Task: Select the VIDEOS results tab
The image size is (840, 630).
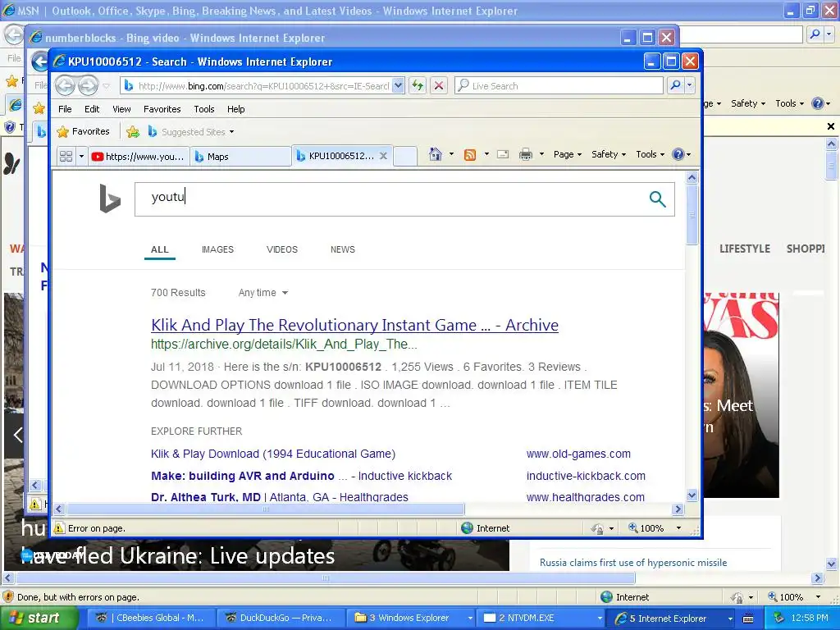Action: point(282,249)
